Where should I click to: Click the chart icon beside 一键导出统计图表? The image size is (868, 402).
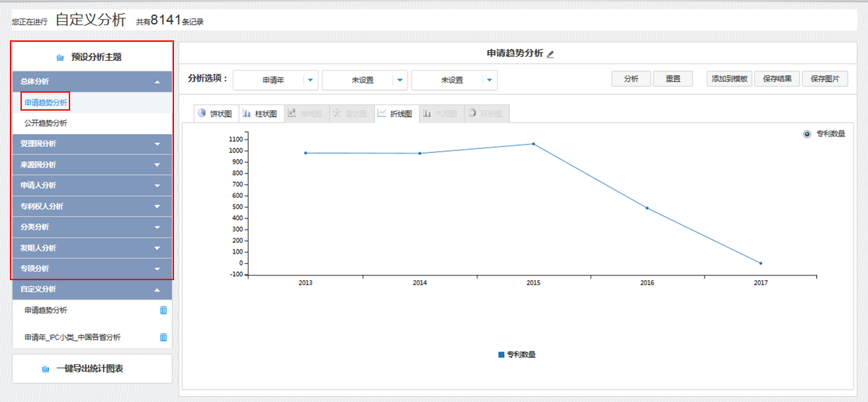point(46,369)
